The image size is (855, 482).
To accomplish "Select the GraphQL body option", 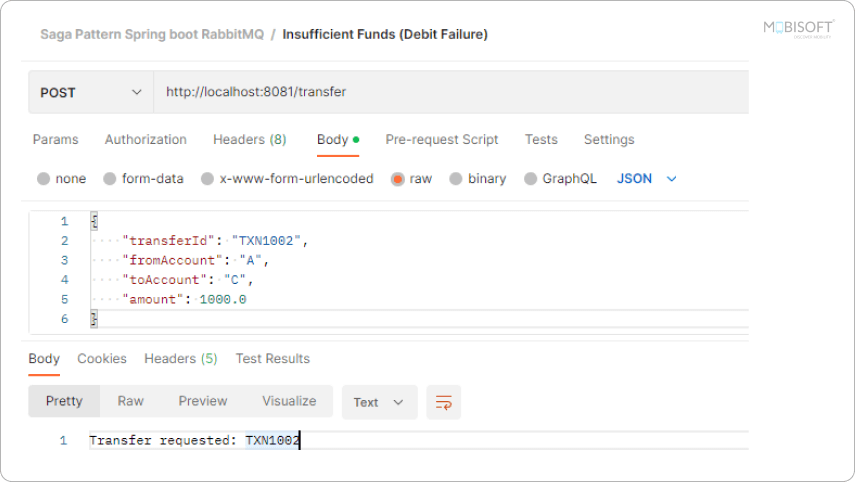I will click(x=561, y=179).
